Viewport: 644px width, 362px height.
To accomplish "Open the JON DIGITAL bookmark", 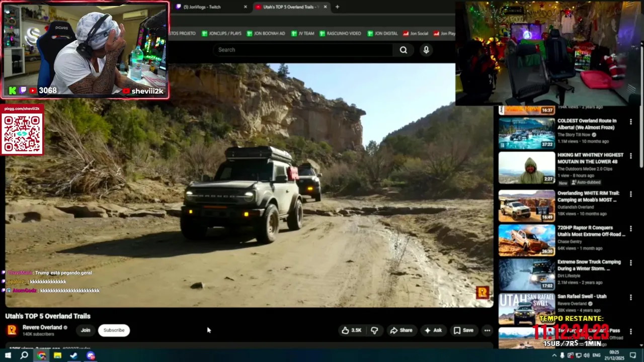I will (x=382, y=33).
